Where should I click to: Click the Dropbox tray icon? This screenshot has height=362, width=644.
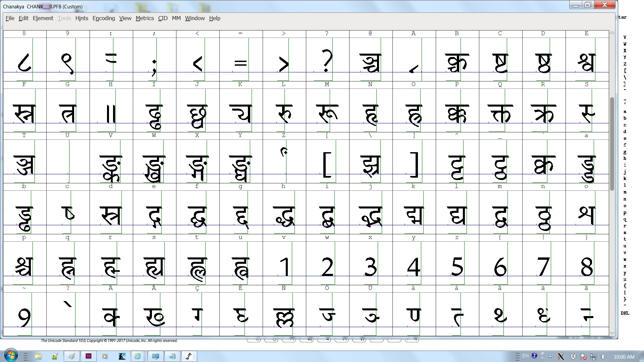coord(573,357)
